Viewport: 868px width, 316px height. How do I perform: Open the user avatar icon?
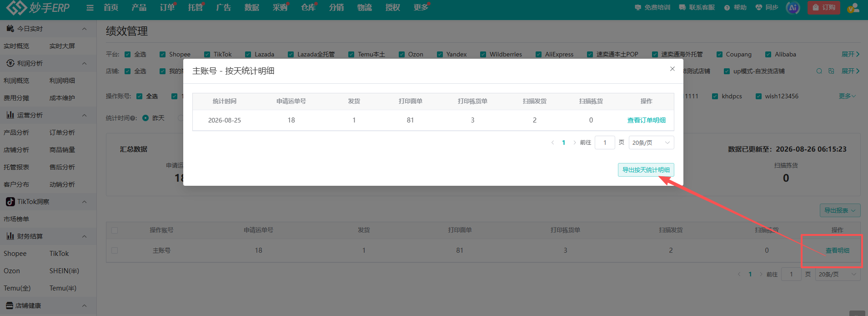pos(853,7)
